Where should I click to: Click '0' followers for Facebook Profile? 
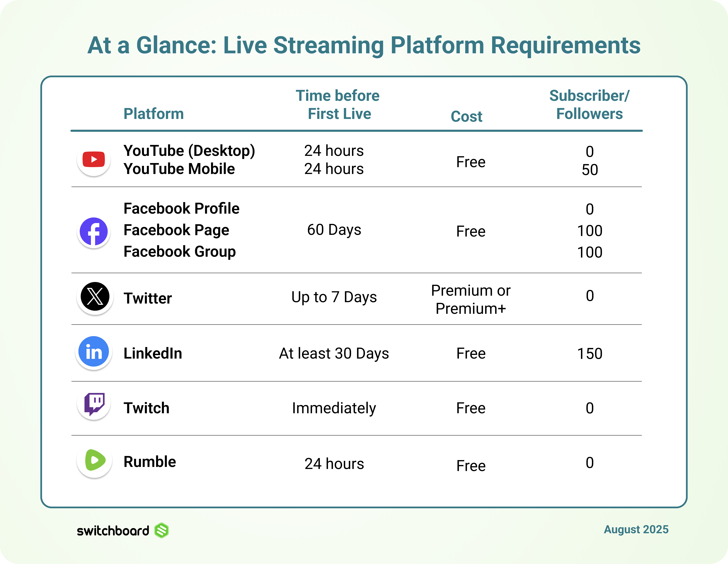(590, 209)
